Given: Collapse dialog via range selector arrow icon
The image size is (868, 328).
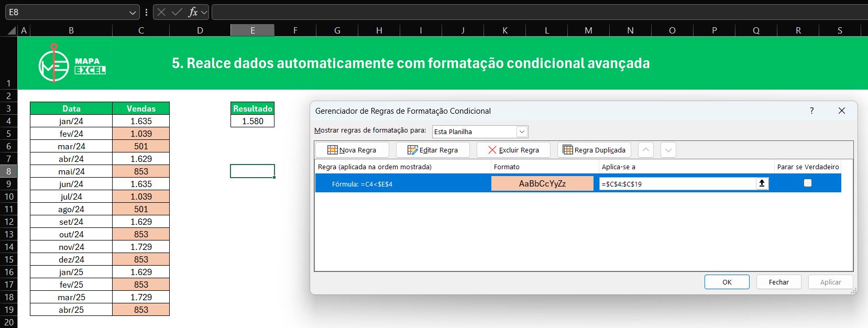Looking at the screenshot, I should pyautogui.click(x=762, y=183).
